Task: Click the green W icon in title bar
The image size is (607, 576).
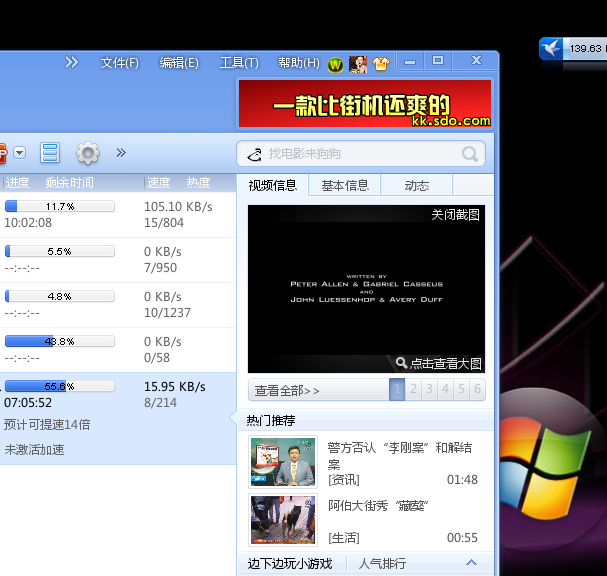Action: [335, 64]
